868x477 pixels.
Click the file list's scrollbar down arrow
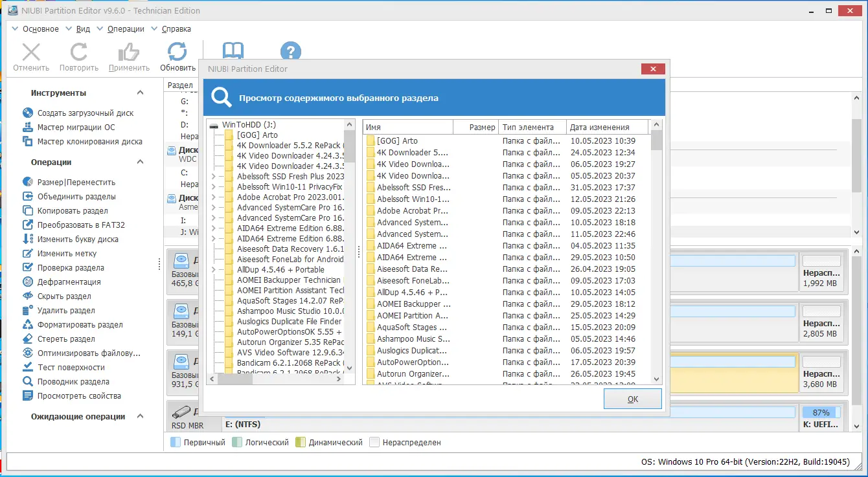pos(657,379)
